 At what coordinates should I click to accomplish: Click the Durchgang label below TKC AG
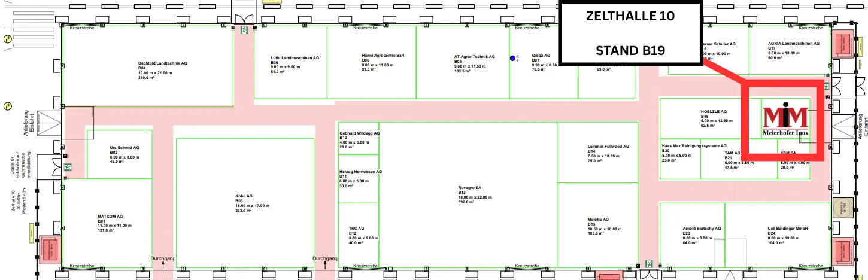click(x=325, y=258)
